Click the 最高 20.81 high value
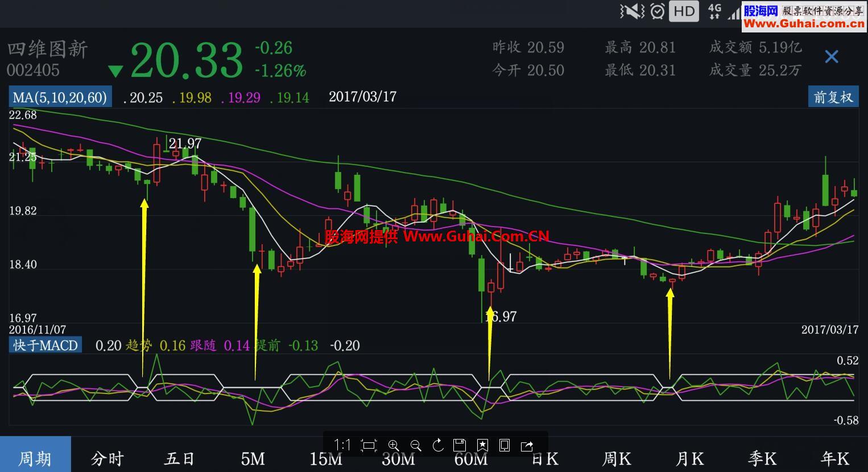The image size is (868, 472). click(640, 47)
